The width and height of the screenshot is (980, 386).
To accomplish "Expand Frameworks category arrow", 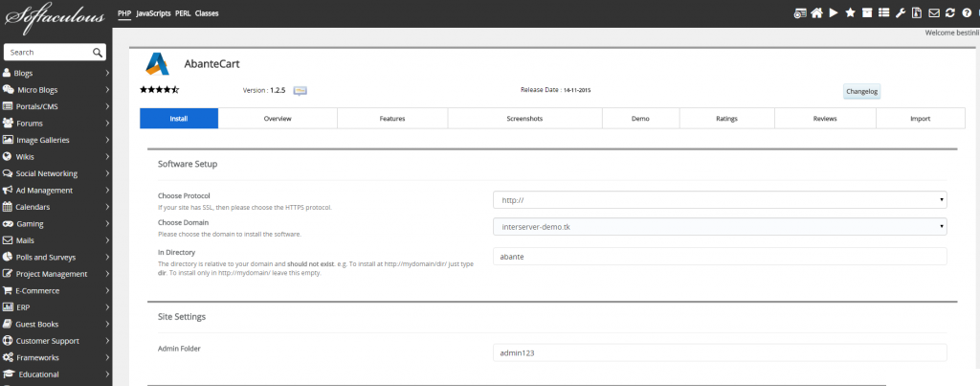I will [x=107, y=358].
